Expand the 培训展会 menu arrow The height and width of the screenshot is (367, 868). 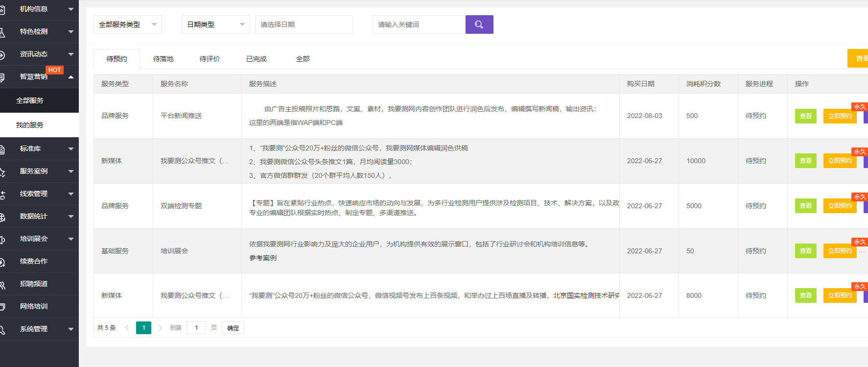coord(71,239)
